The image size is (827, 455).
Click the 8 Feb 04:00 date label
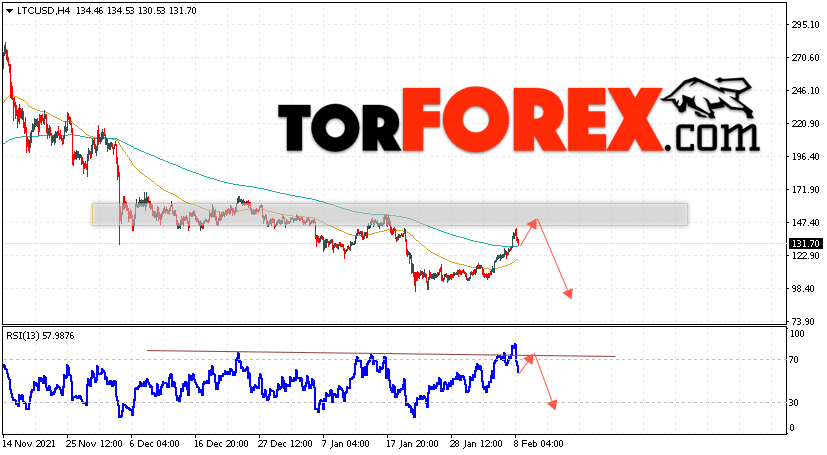(x=538, y=444)
